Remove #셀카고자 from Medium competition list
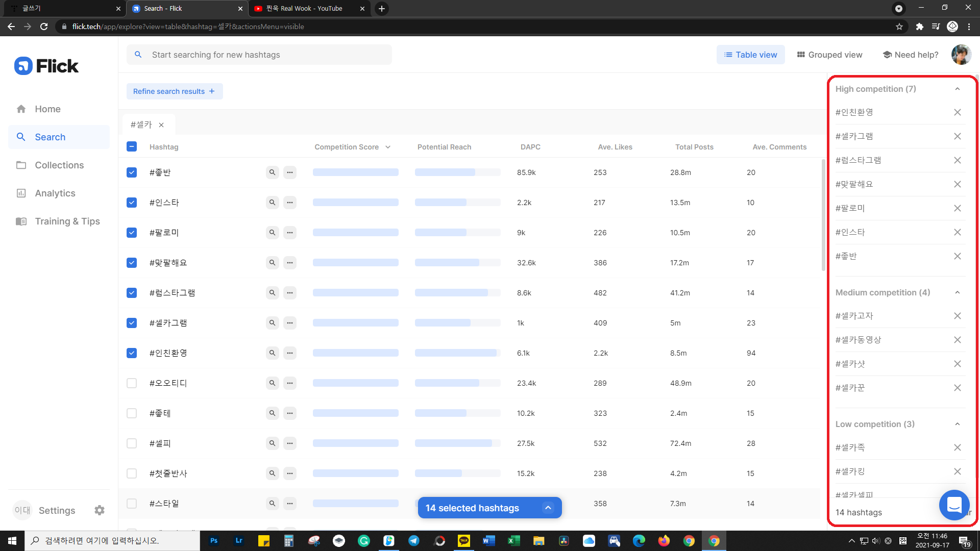This screenshot has height=551, width=980. tap(957, 316)
